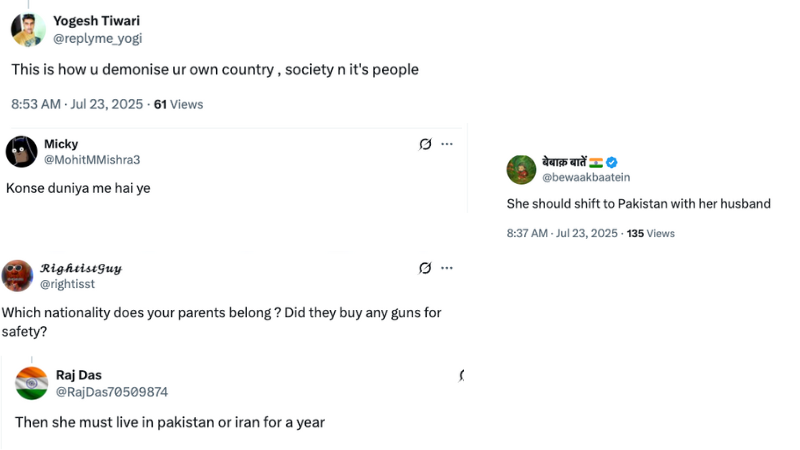The image size is (800, 450).
Task: View the 135 Views count
Action: [650, 233]
